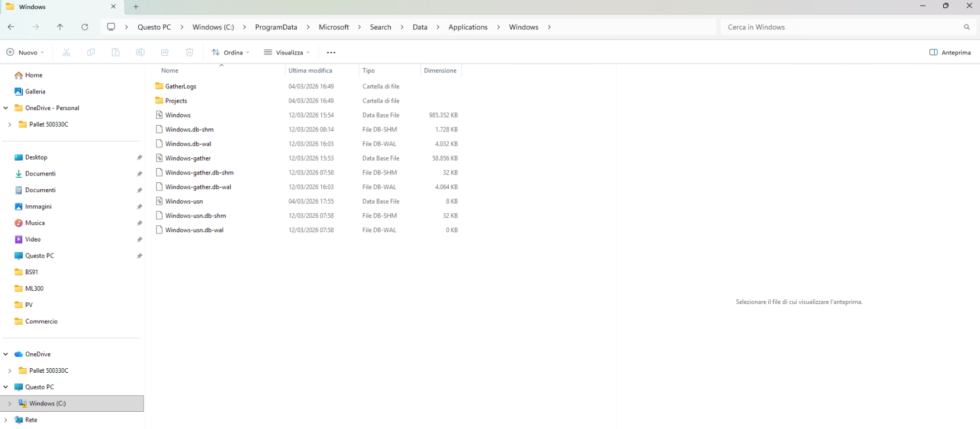Image resolution: width=980 pixels, height=429 pixels.
Task: Collapse the Questo PC tree node
Action: pos(6,387)
